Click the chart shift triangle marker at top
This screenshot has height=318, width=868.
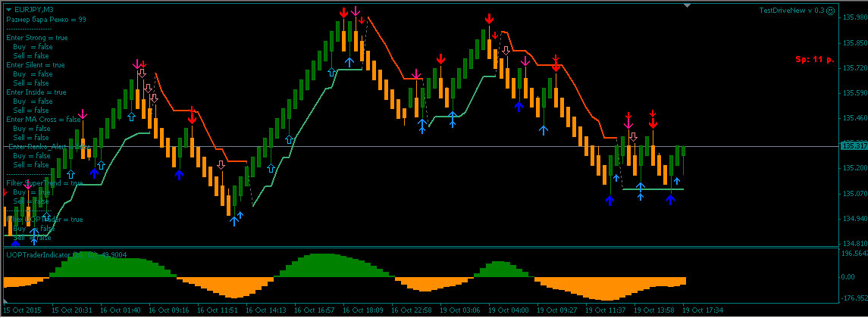point(688,5)
